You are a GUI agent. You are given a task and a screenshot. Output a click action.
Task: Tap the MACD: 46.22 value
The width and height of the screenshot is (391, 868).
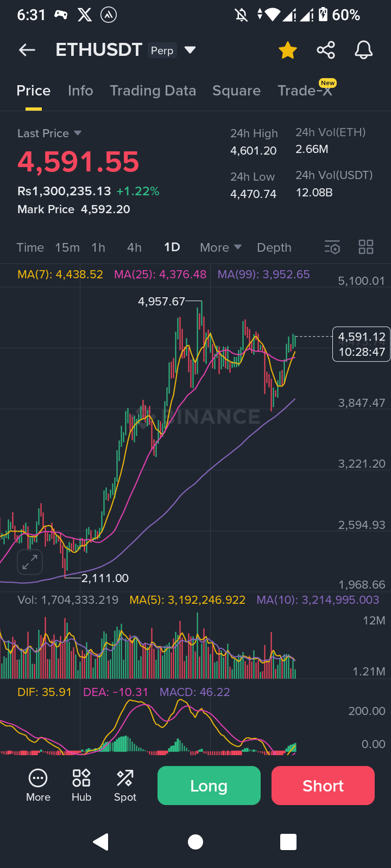[195, 692]
